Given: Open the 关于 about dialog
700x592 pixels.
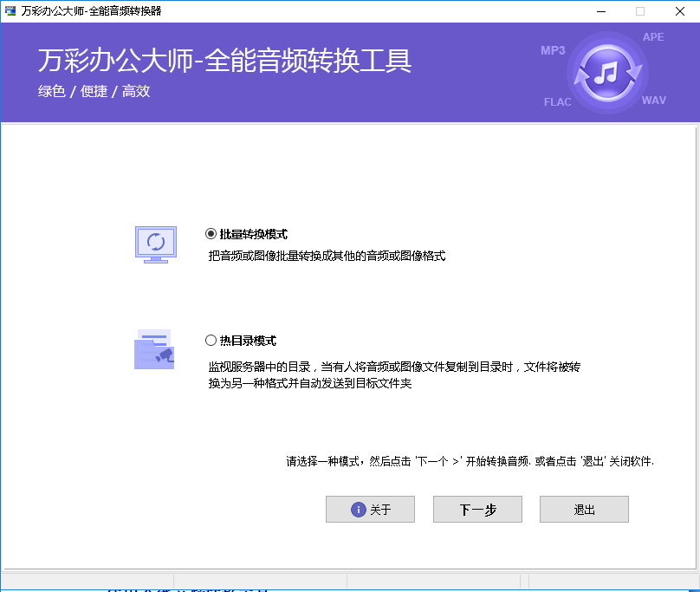Looking at the screenshot, I should [x=370, y=510].
